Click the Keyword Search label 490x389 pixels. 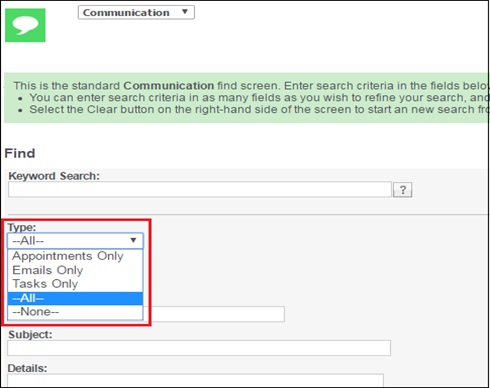[54, 176]
